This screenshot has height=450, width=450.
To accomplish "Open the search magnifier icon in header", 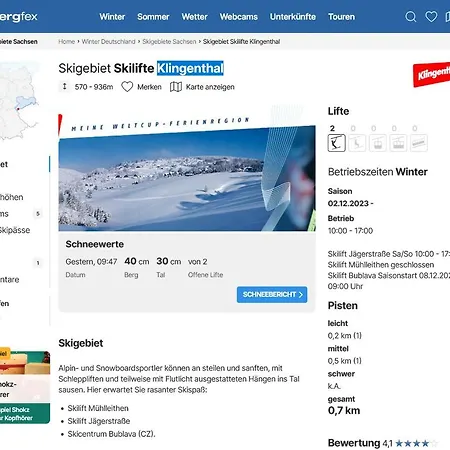I will coord(410,17).
